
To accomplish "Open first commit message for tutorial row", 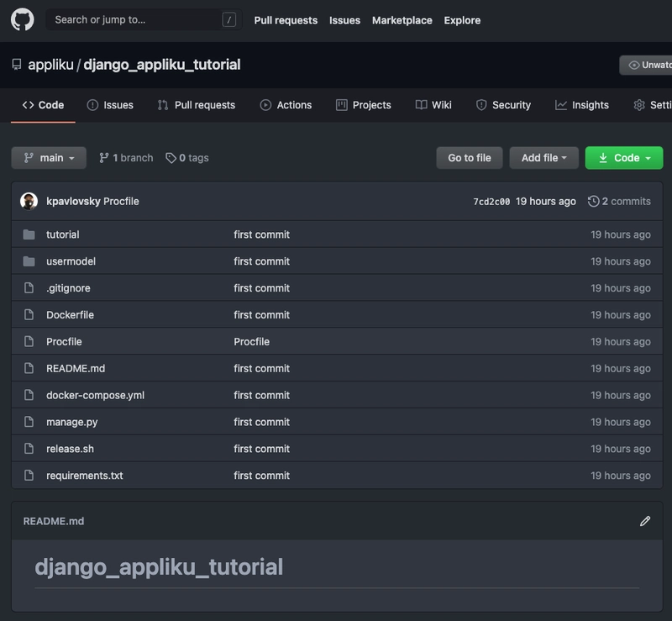I will [261, 234].
